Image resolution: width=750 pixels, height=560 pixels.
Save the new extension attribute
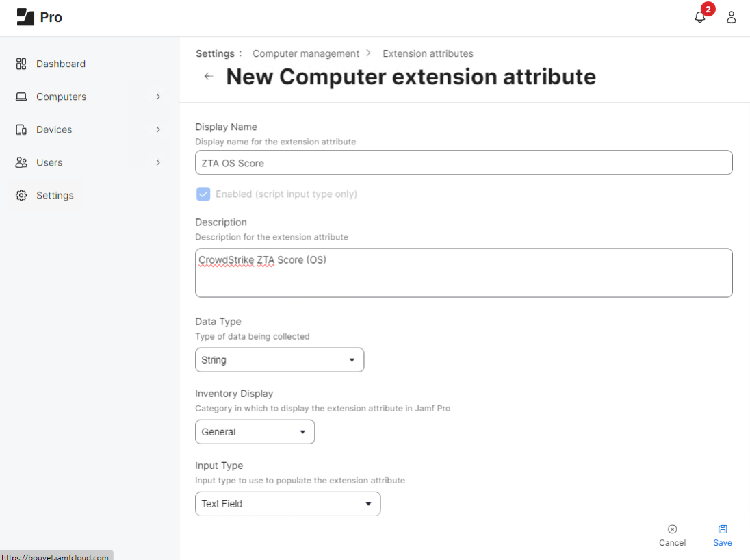pos(722,535)
